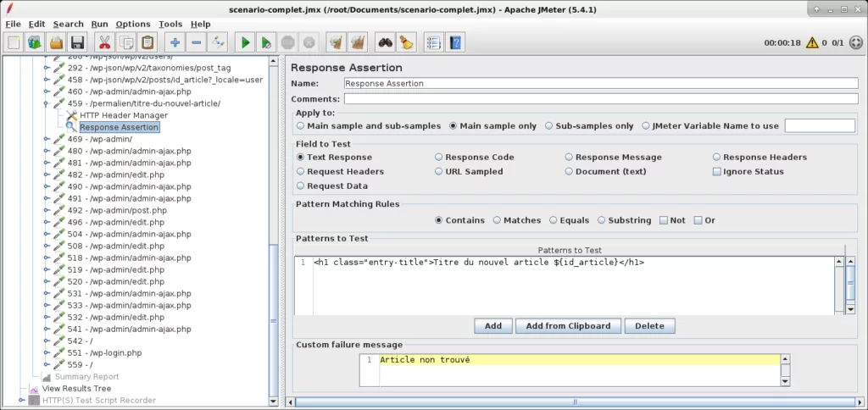The width and height of the screenshot is (868, 410).
Task: Enable the Not checkbox
Action: (x=664, y=220)
